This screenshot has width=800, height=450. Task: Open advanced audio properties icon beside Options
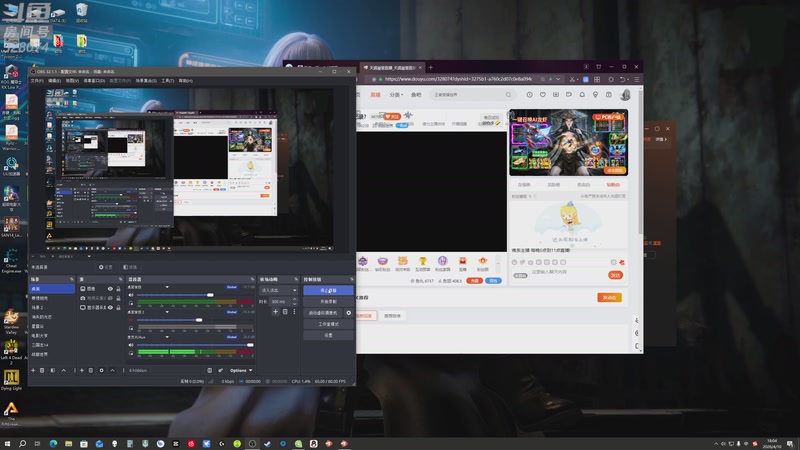coord(220,370)
